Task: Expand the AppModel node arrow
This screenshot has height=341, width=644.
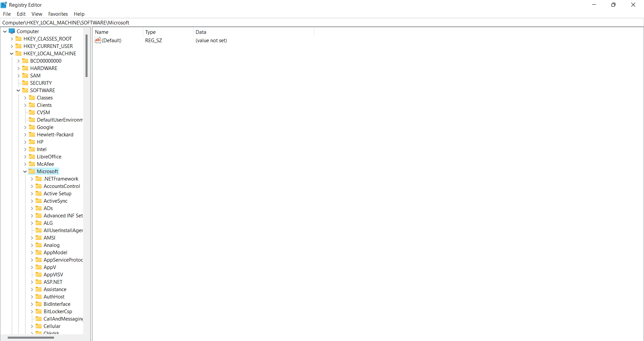Action: (32, 253)
